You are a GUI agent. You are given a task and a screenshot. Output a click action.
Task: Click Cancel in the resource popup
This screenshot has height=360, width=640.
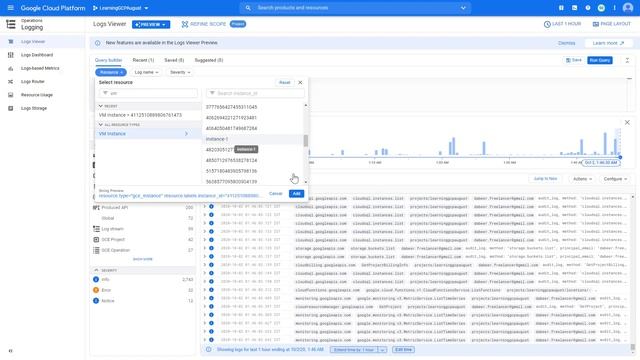tap(276, 193)
